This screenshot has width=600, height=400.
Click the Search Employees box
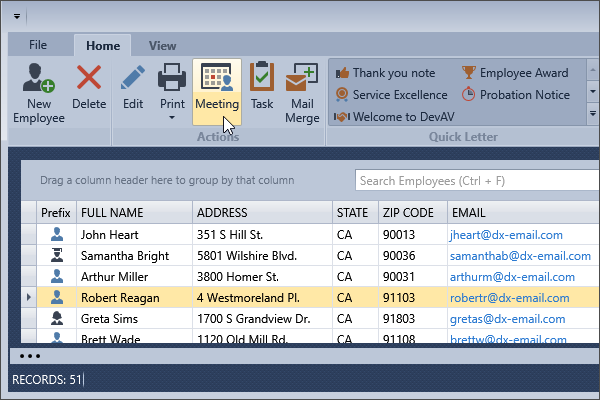[x=477, y=180]
